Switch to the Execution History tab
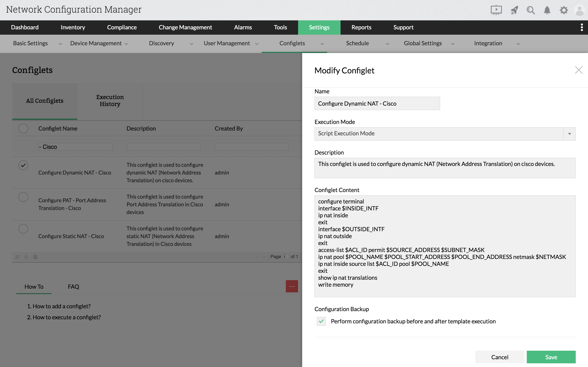Viewport: 588px width, 367px height. click(110, 101)
